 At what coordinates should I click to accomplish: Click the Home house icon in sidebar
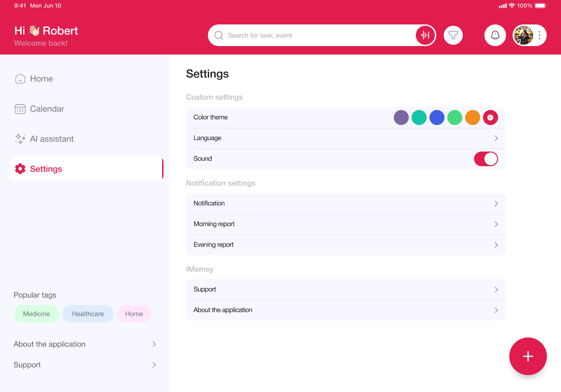click(x=20, y=78)
